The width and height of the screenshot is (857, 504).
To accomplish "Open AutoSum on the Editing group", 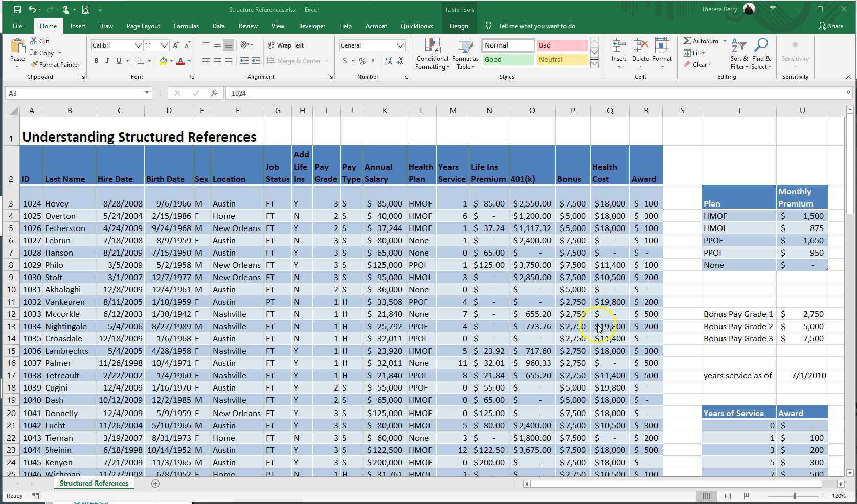I will pos(703,41).
